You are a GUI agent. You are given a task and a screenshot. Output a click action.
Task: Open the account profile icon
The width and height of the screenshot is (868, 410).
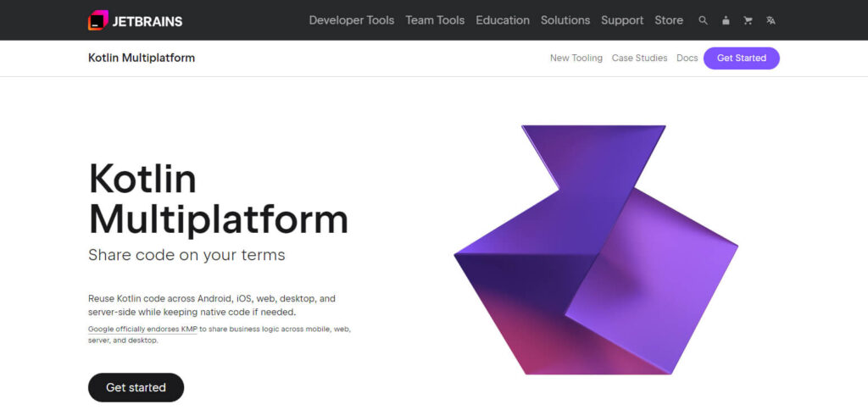726,20
